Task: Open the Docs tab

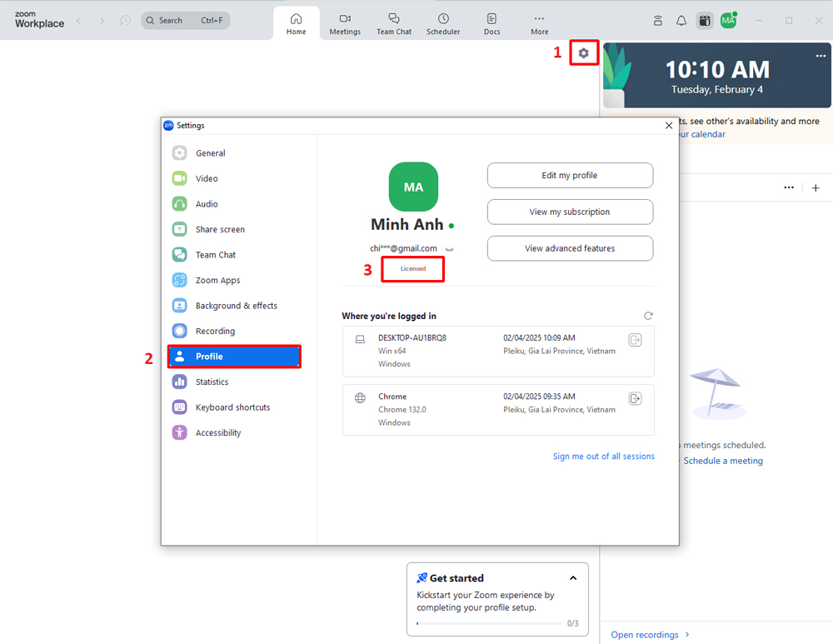Action: pyautogui.click(x=492, y=24)
